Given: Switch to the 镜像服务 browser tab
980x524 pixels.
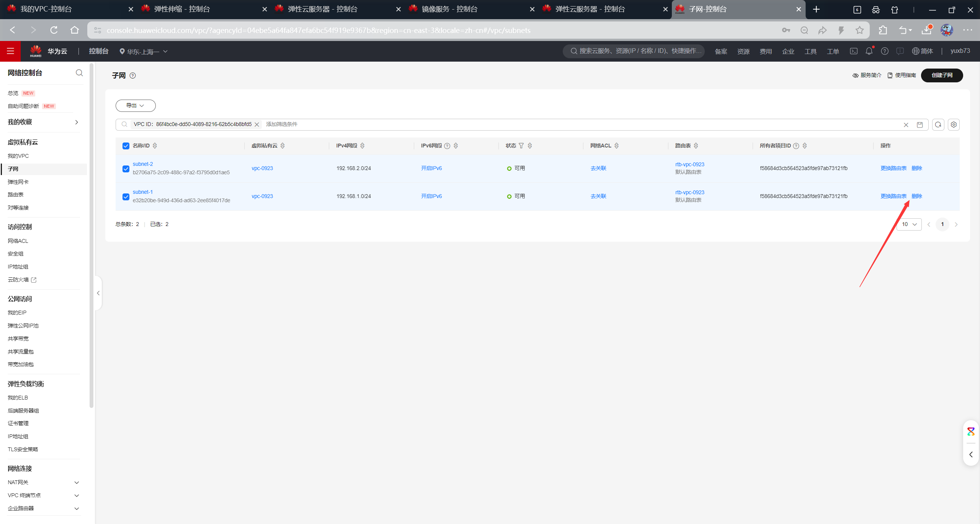Looking at the screenshot, I should (449, 9).
